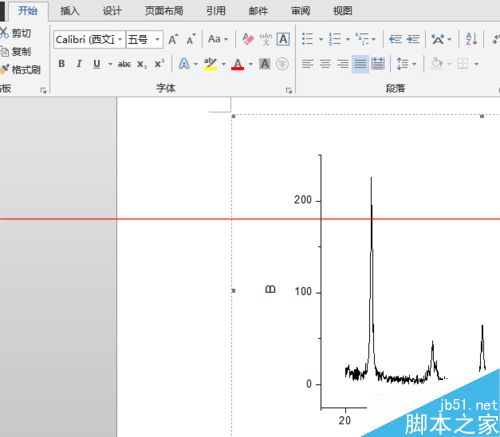Click the Increase Indent icon
The height and width of the screenshot is (437, 500).
(413, 39)
